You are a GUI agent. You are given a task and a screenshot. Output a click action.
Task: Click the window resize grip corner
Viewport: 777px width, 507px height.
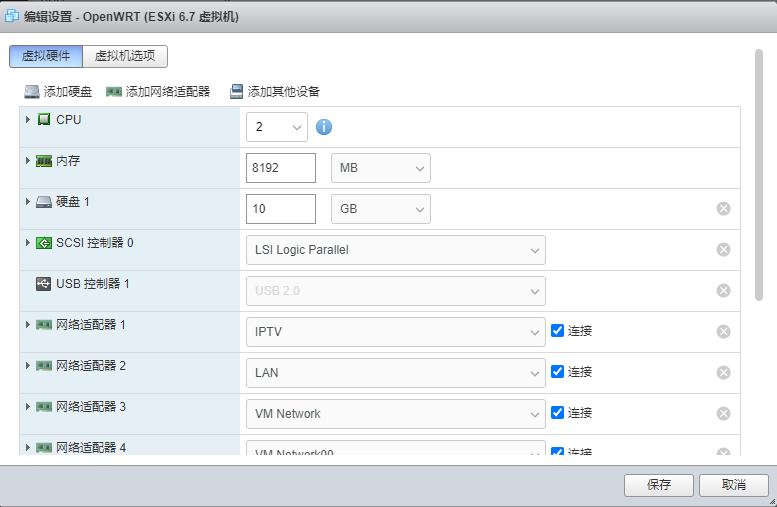pos(772,502)
